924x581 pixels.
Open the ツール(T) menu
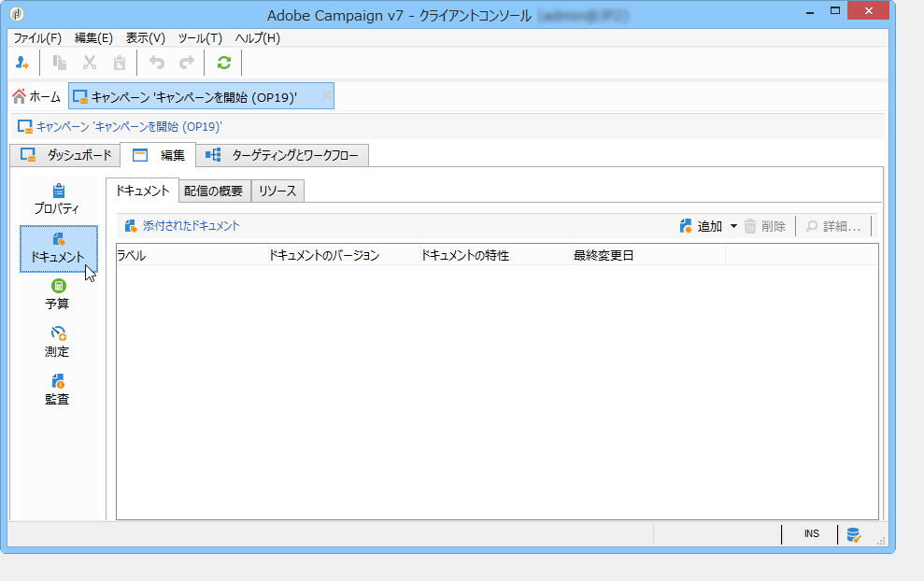200,38
